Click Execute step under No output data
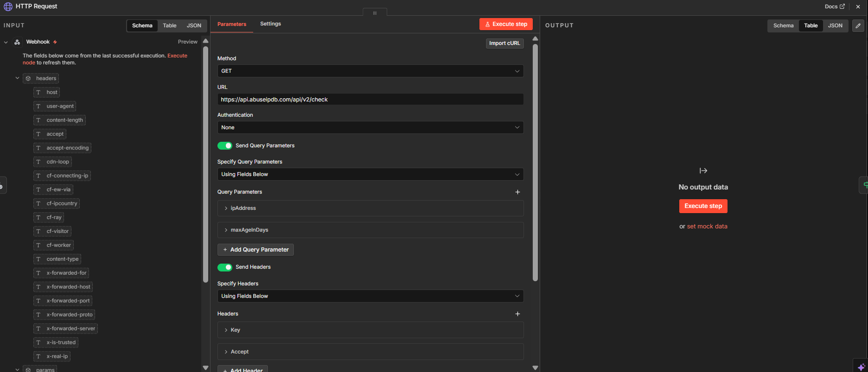This screenshot has width=868, height=372. point(703,206)
